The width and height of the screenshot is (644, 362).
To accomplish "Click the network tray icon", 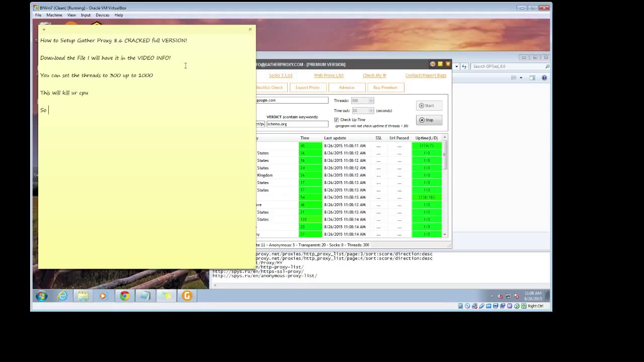I will tap(508, 296).
